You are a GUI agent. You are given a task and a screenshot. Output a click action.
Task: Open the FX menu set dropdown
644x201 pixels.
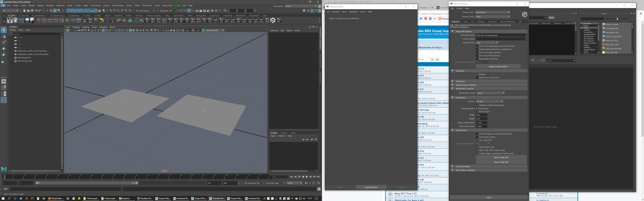[10, 11]
